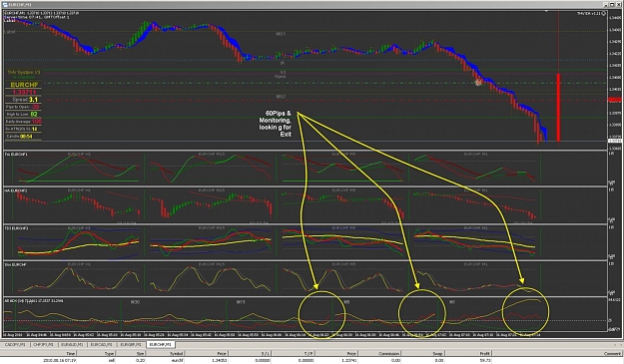Click the 'HA EURCHF2' indicator sub-window label
This screenshot has width=624, height=364.
(16, 190)
